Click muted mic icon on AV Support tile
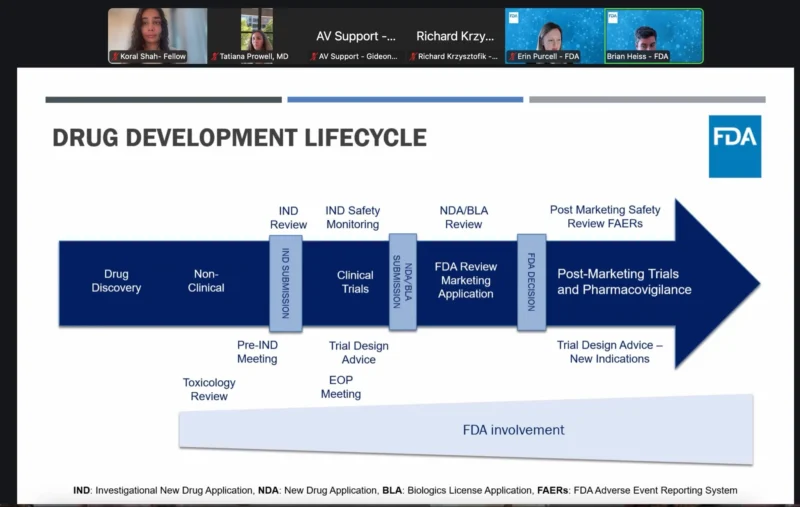 [315, 57]
